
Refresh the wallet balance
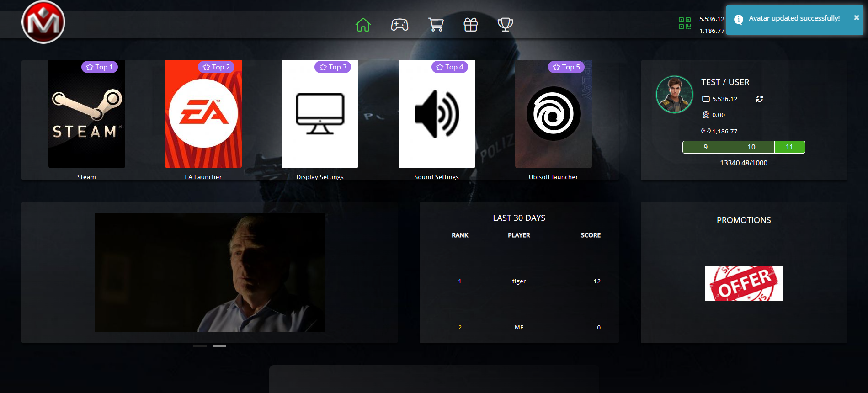click(760, 99)
